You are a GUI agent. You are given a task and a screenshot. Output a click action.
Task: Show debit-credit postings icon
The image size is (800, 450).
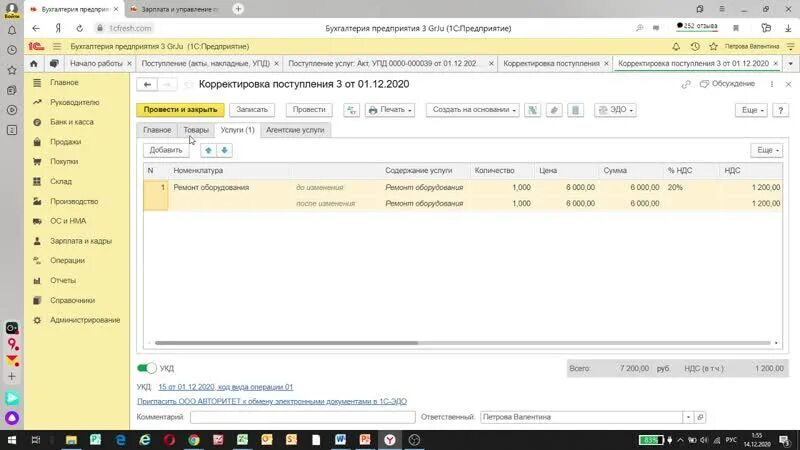coord(351,110)
